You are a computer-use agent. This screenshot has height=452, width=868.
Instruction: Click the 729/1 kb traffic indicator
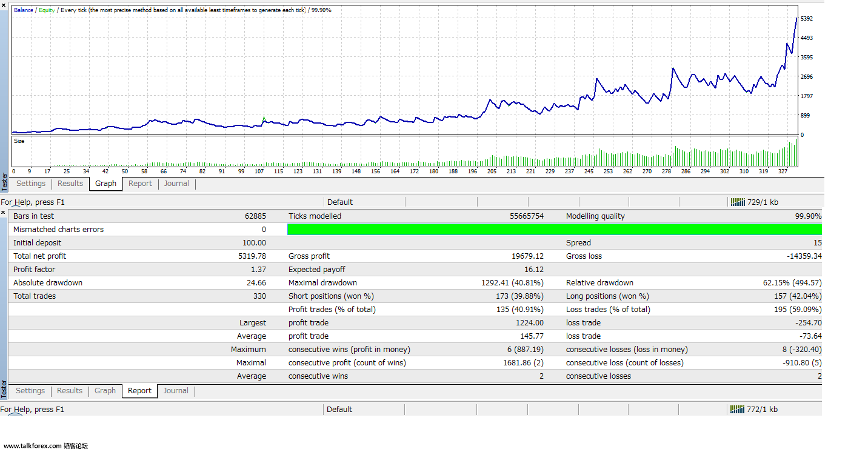coord(763,202)
